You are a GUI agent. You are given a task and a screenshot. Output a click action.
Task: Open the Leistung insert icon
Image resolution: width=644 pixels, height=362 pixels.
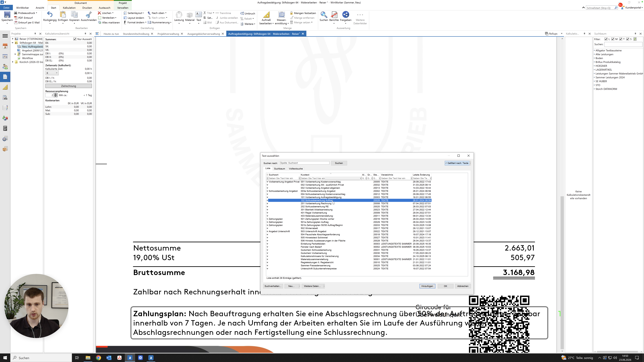point(179,15)
